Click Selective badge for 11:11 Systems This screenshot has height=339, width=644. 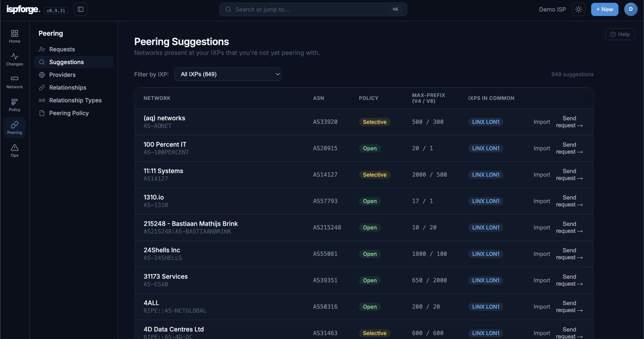(x=374, y=175)
